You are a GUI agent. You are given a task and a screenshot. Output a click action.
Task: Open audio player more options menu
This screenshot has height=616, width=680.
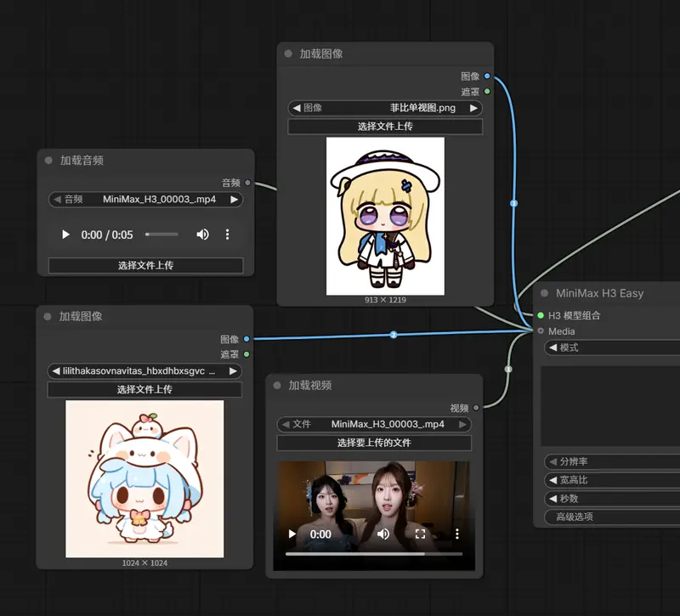(227, 235)
